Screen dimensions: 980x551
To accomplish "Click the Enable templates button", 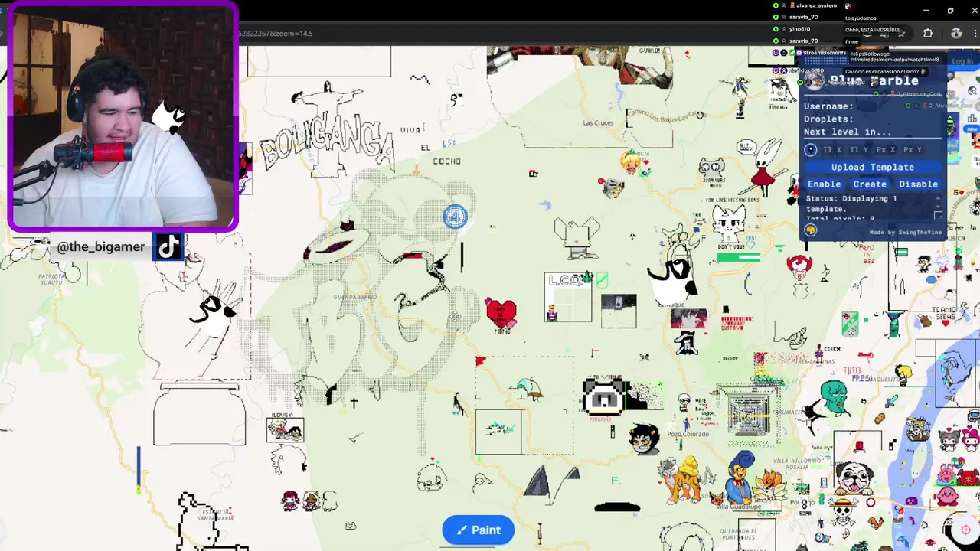I will point(824,184).
